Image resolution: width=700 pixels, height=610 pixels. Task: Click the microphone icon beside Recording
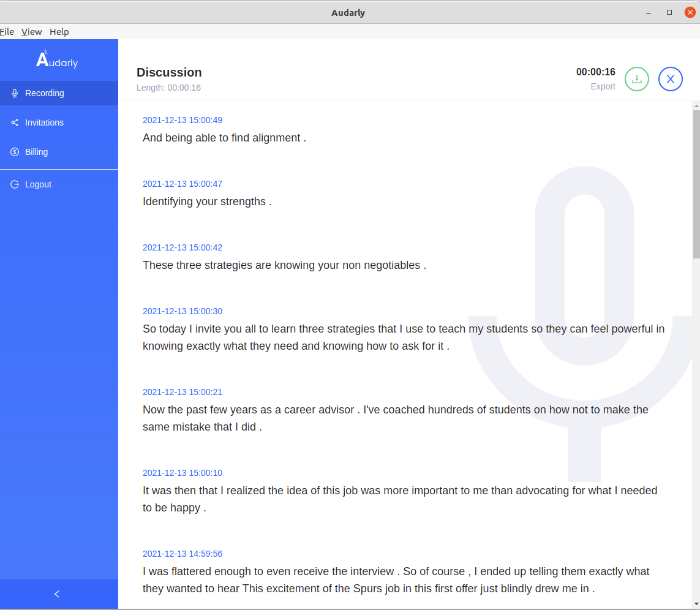[15, 93]
